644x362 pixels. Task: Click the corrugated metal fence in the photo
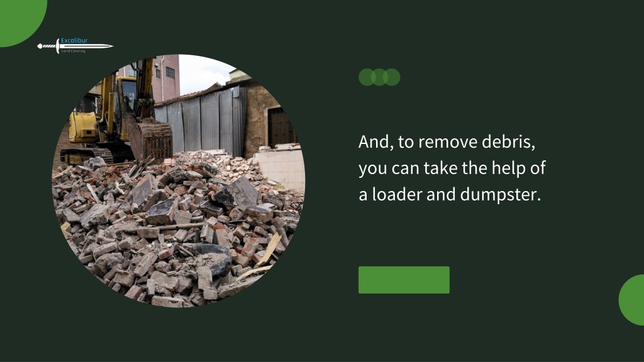click(201, 121)
